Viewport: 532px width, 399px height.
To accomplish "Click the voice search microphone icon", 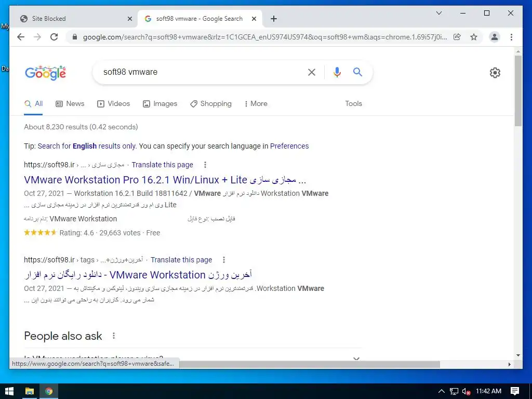I will (337, 72).
